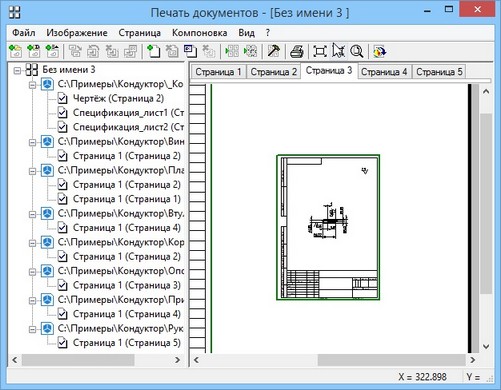Click the page thumbnail in preview area
This screenshot has width=501, height=390.
click(x=328, y=227)
